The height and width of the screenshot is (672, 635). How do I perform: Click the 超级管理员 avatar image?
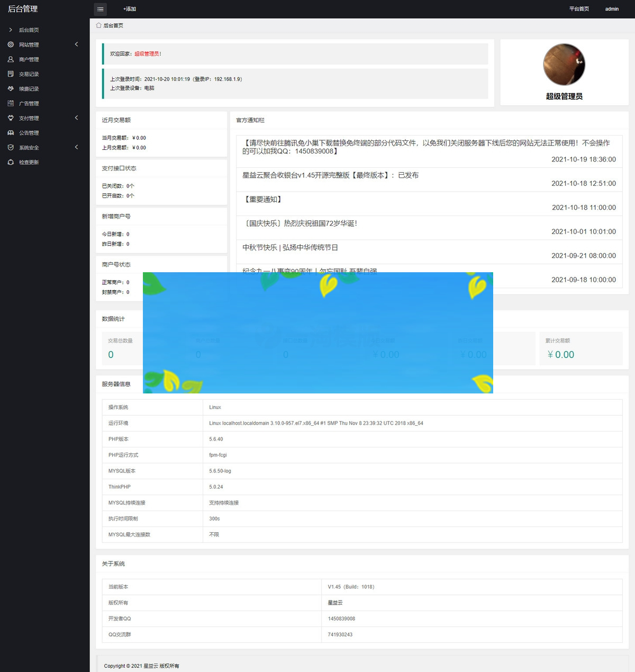point(564,65)
